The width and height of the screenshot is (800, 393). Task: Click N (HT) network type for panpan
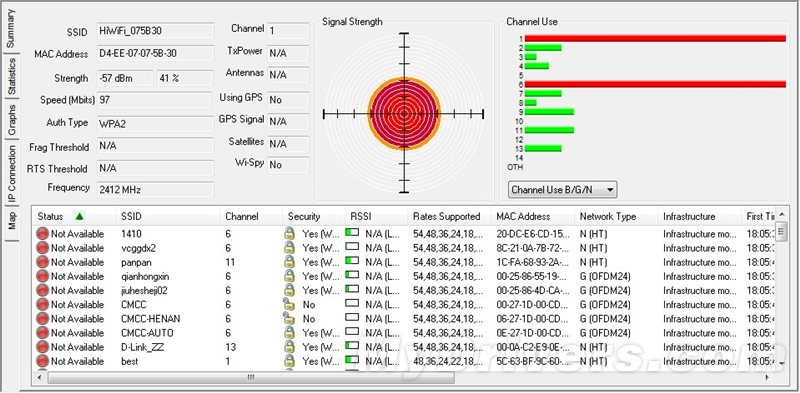pyautogui.click(x=593, y=262)
